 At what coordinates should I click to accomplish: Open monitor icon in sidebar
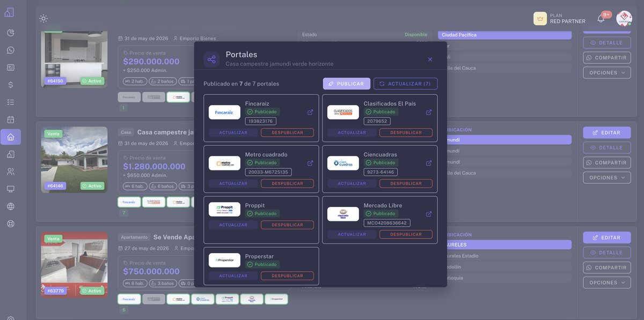click(x=11, y=189)
